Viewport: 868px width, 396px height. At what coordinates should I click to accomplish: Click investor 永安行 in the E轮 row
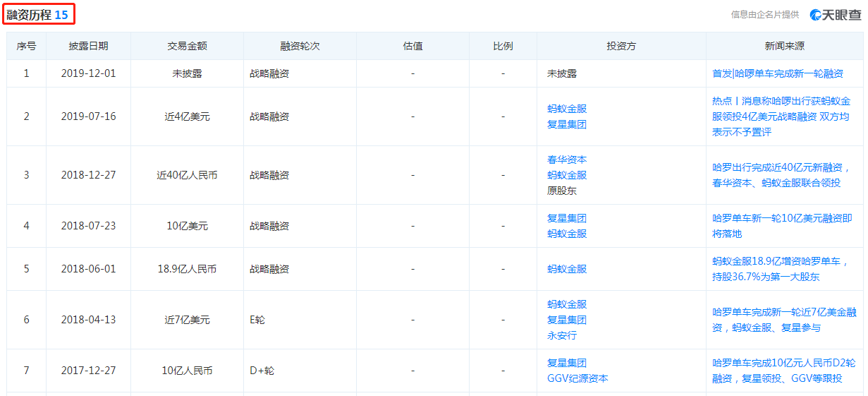(562, 335)
